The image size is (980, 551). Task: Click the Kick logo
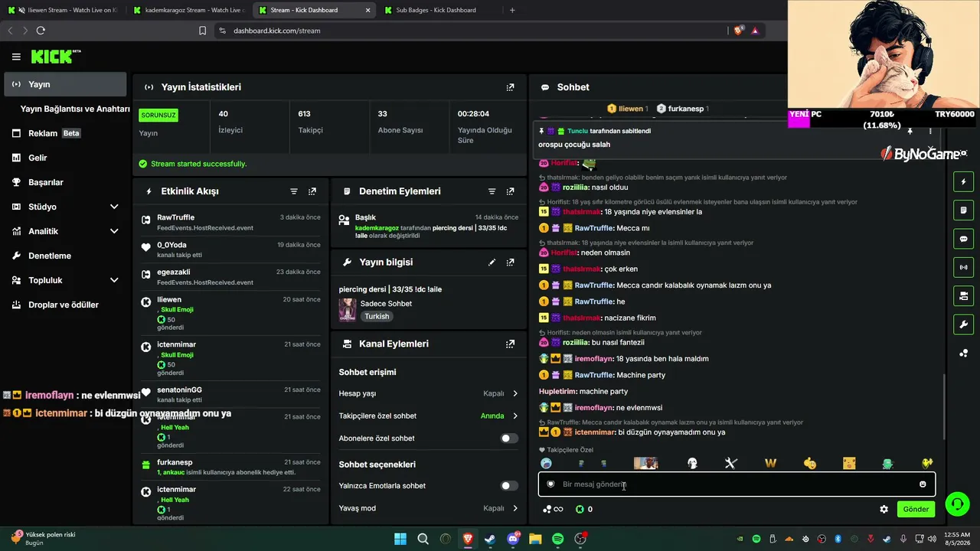coord(55,57)
